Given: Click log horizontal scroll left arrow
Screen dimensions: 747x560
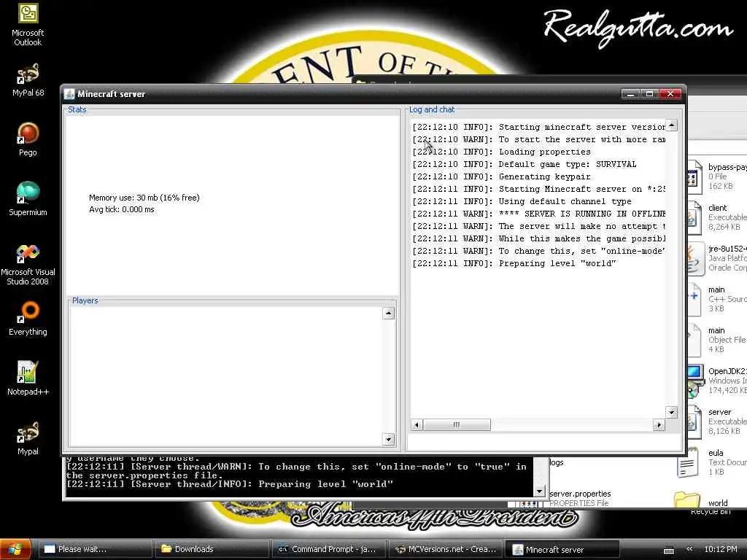Looking at the screenshot, I should [417, 425].
